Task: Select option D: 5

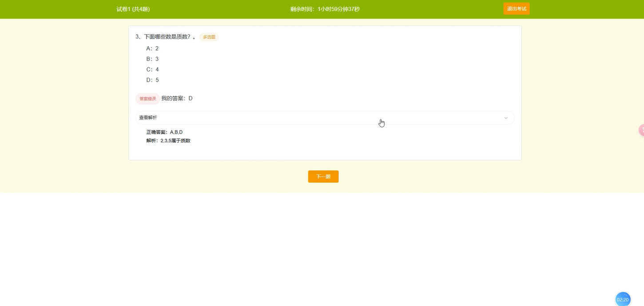Action: click(152, 80)
